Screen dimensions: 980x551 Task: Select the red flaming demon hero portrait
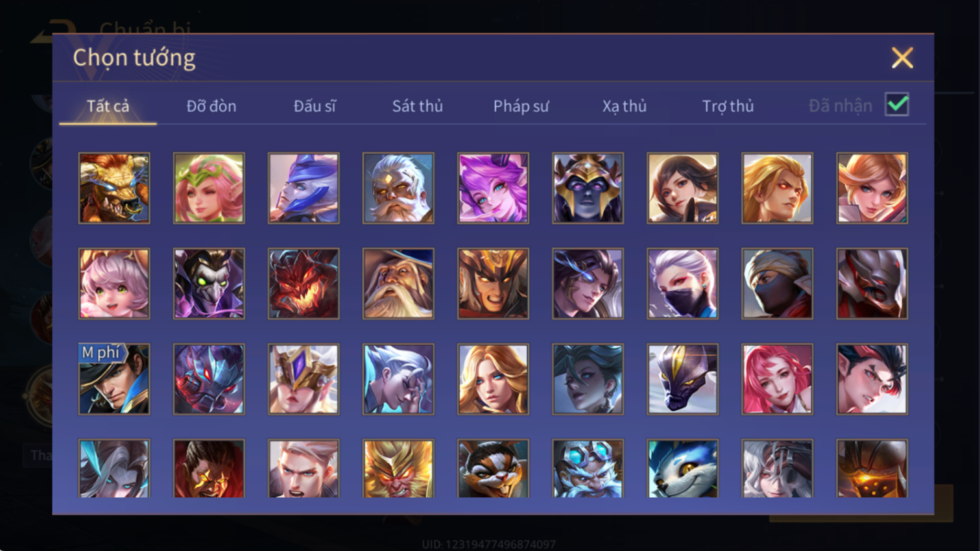[304, 284]
